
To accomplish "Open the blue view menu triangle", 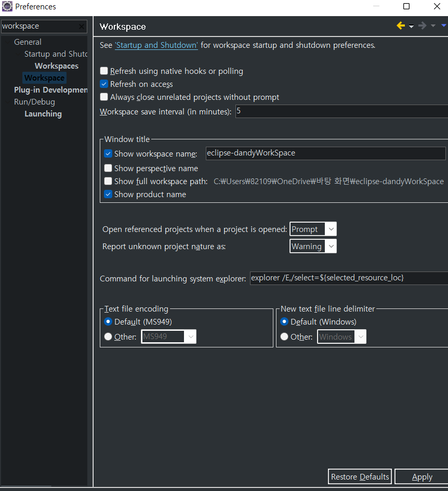I will coord(444,25).
